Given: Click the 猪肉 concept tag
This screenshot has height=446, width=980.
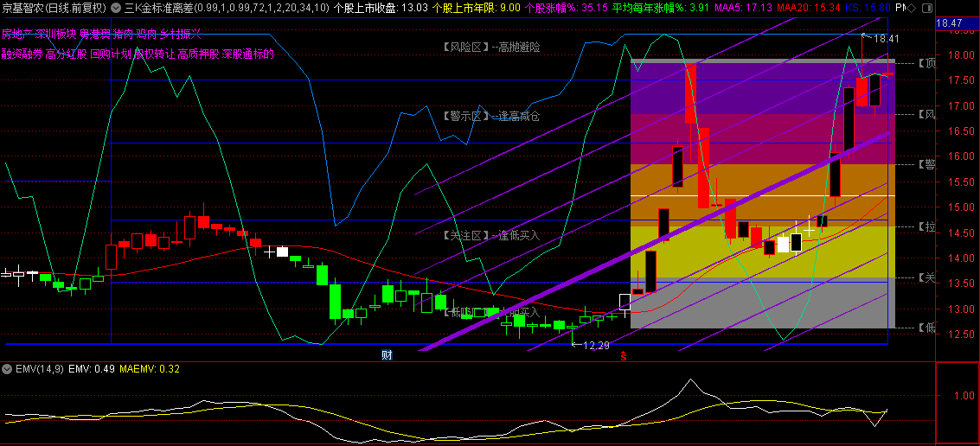Looking at the screenshot, I should pyautogui.click(x=124, y=34).
